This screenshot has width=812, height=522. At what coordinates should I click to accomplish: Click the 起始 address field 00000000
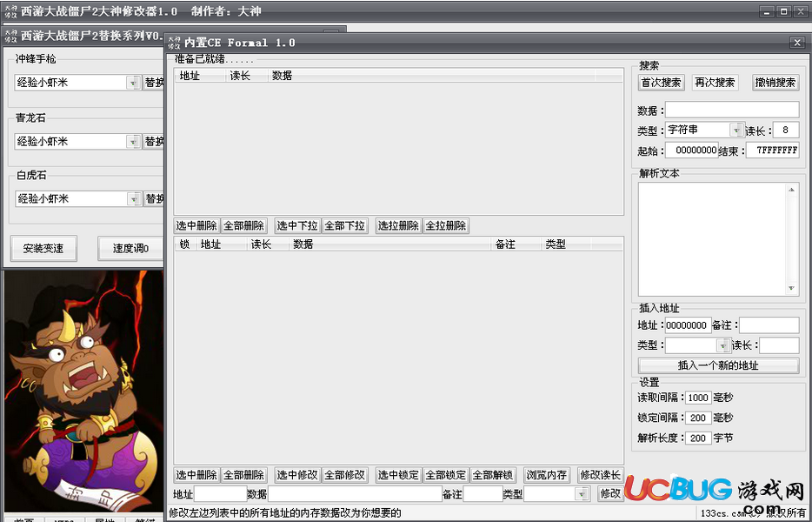[691, 151]
